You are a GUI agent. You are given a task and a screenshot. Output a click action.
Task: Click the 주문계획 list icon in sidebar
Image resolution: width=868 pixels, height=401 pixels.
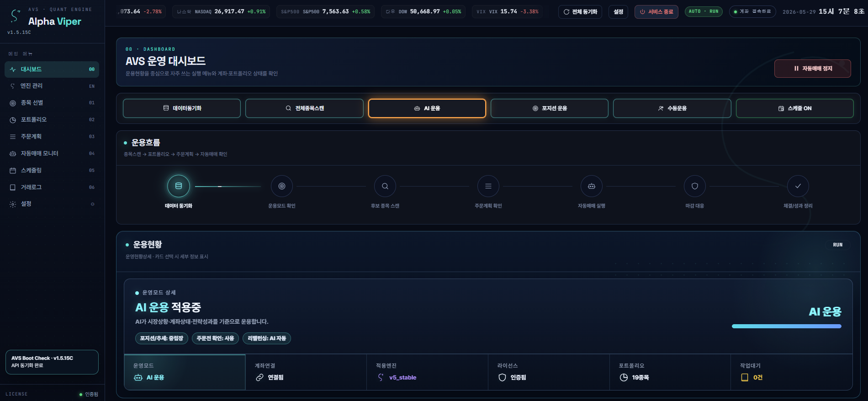coord(13,137)
